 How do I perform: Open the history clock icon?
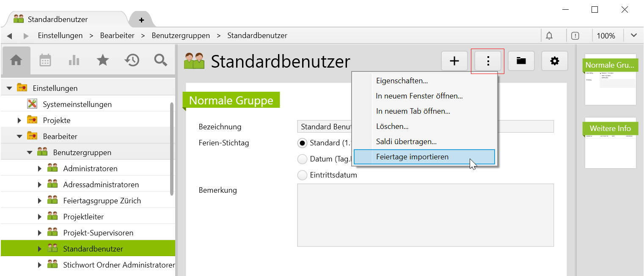point(132,61)
